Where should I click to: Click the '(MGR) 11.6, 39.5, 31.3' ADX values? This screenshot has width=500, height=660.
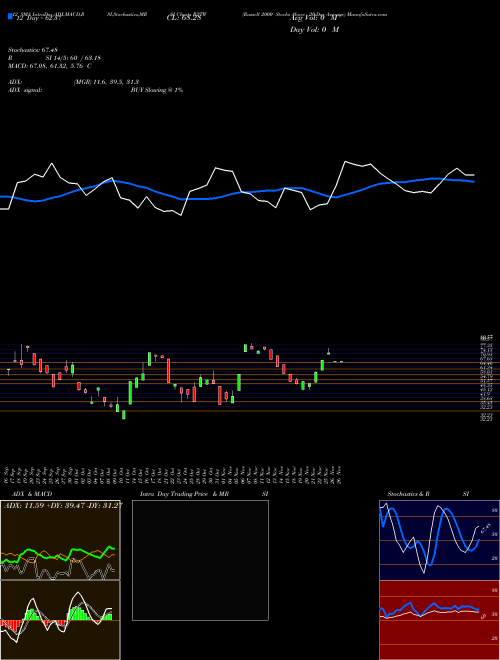coord(106,82)
